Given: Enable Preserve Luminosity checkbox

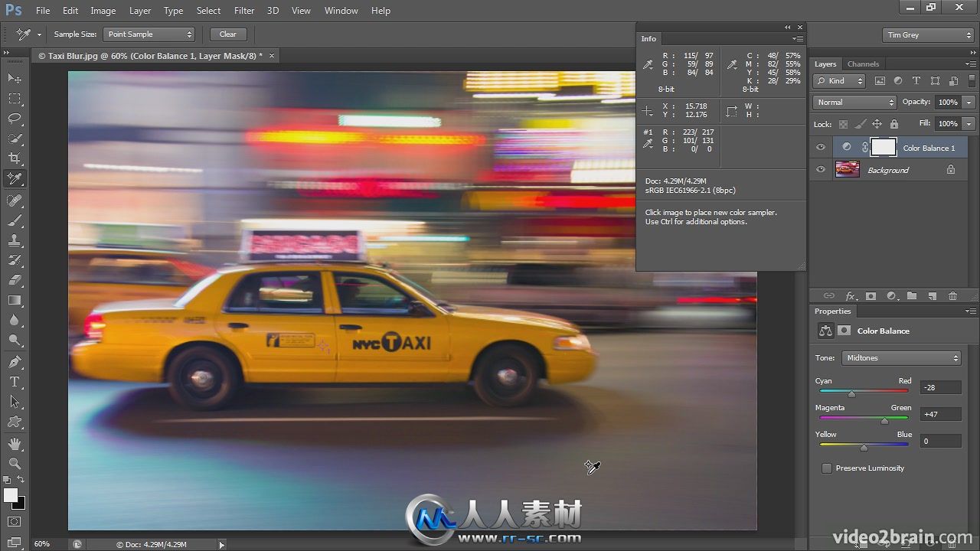Looking at the screenshot, I should [827, 468].
